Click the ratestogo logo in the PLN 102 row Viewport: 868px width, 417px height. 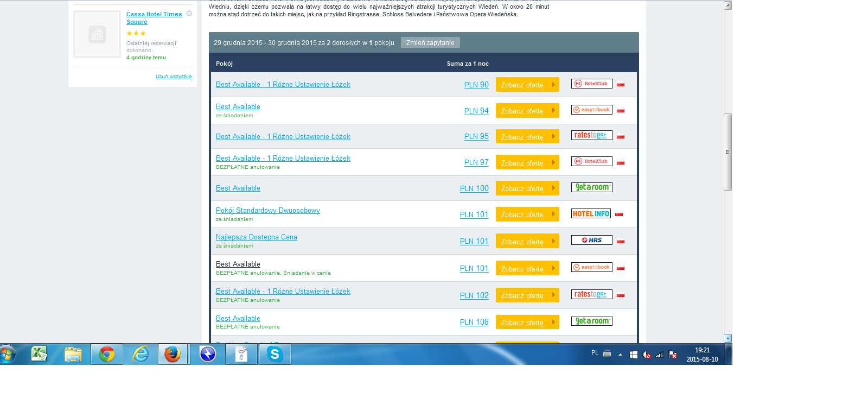pos(592,294)
